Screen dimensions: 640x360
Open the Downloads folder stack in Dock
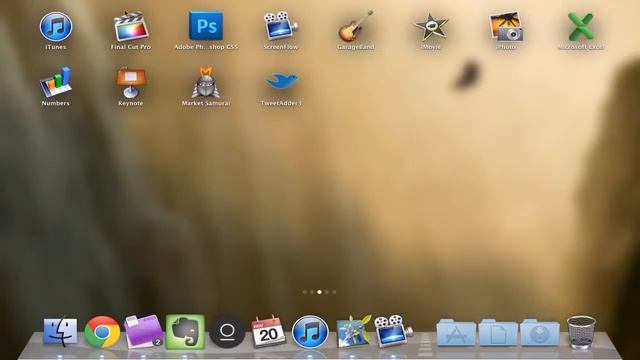click(x=540, y=332)
